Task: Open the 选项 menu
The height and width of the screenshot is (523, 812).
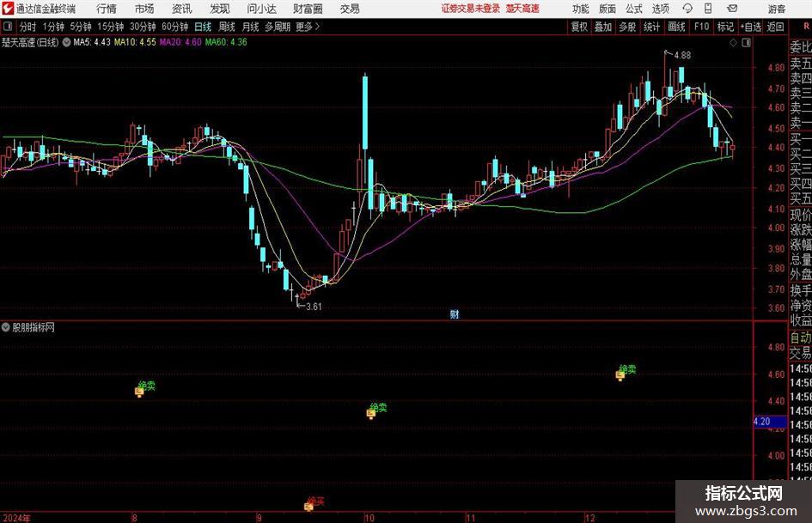Action: (660, 9)
